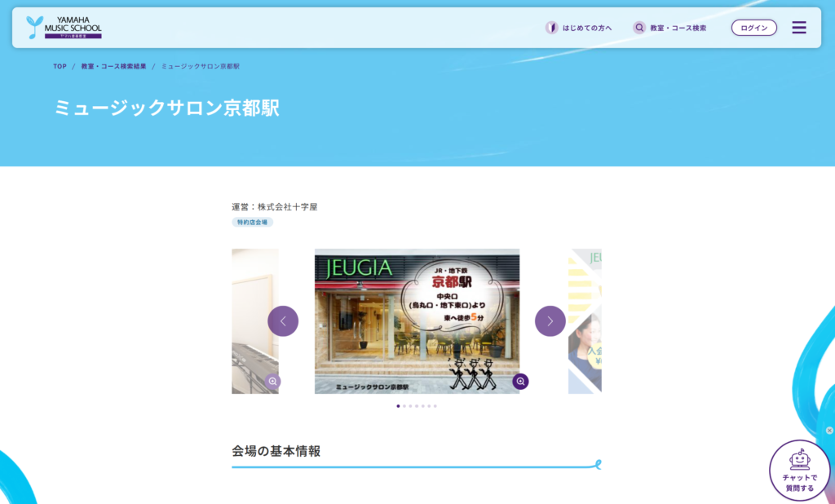835x504 pixels.
Task: Enlarge the JEUGIA storefront photo
Action: tap(520, 382)
